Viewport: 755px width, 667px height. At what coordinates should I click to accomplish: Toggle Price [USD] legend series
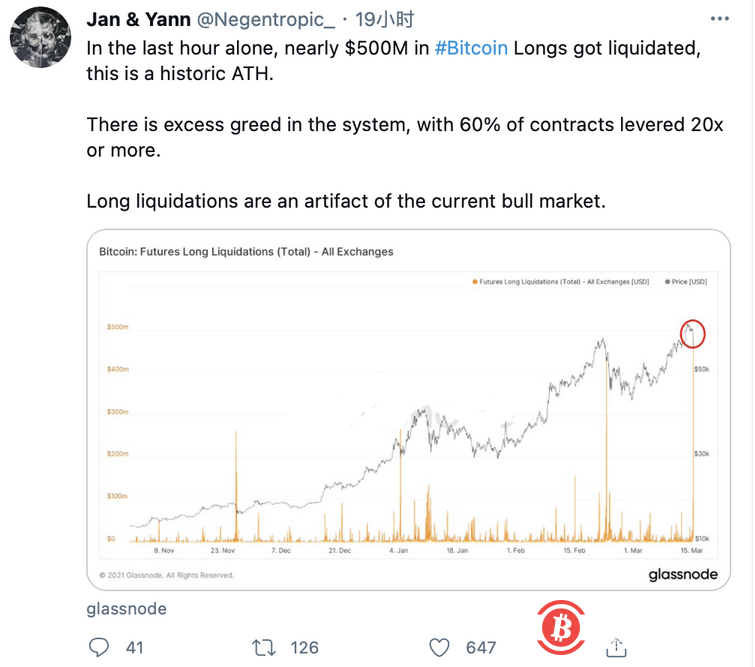(x=686, y=282)
